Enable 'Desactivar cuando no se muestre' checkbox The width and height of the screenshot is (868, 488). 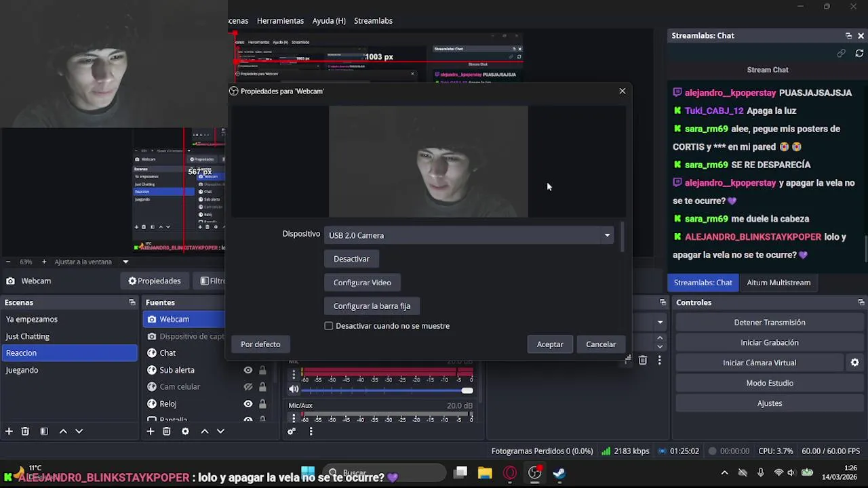[x=329, y=326]
